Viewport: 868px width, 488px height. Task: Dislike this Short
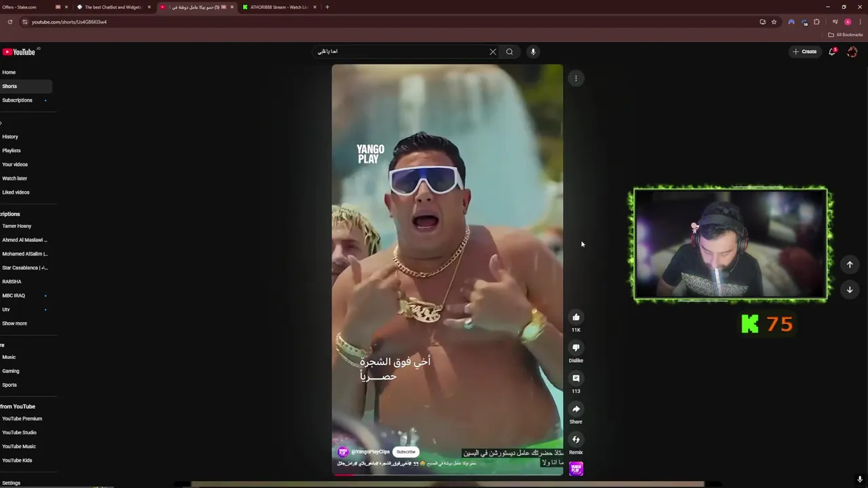(x=576, y=348)
